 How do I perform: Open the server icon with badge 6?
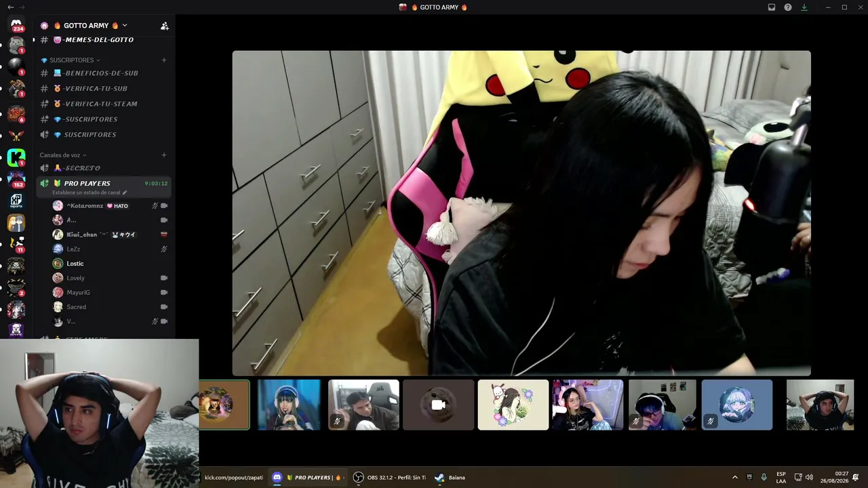16,113
